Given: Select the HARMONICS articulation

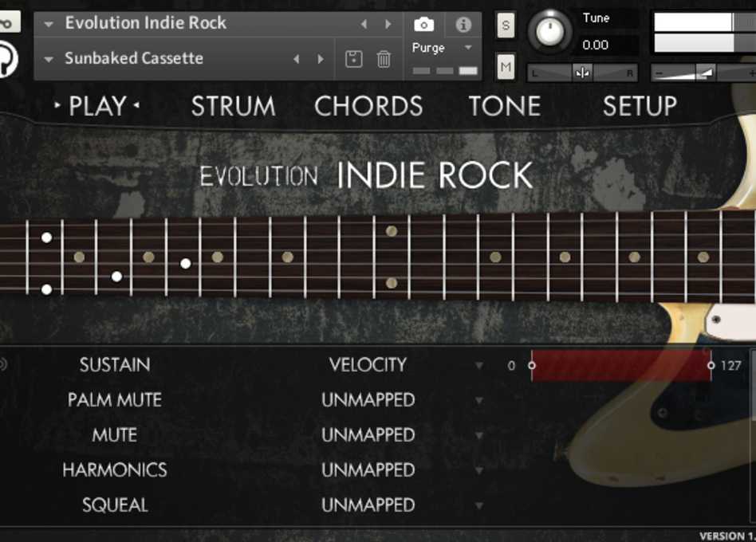Looking at the screenshot, I should click(115, 469).
